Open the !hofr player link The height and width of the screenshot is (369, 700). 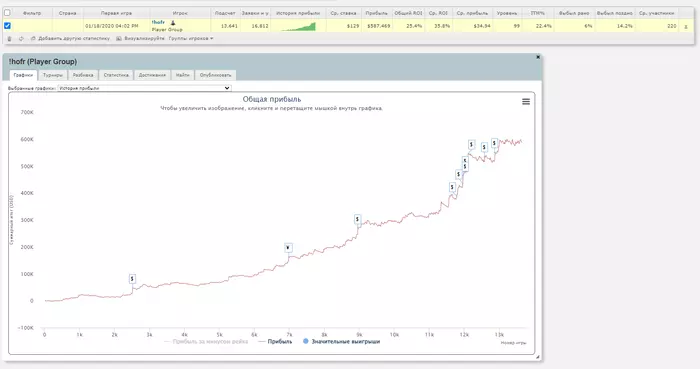[158, 22]
